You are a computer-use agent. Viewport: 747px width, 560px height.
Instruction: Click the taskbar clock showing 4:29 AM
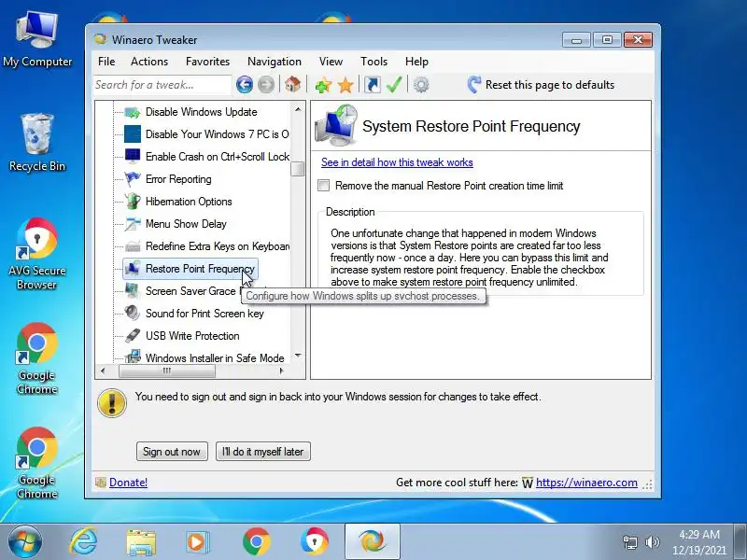point(698,542)
